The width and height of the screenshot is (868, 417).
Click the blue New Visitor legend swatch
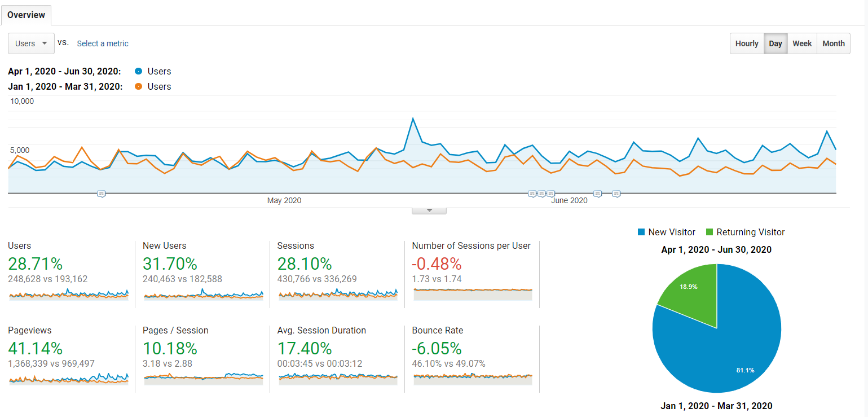pos(641,232)
